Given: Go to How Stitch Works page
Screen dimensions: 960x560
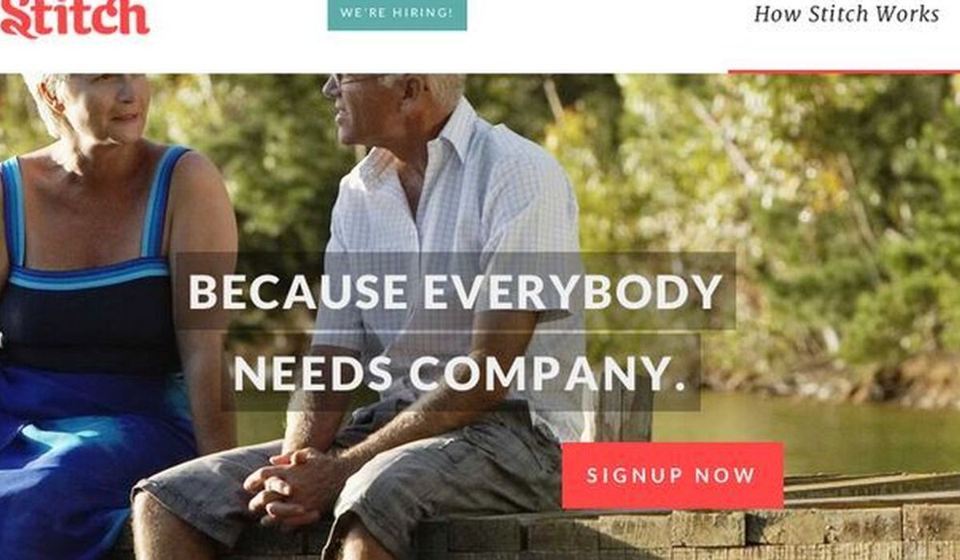Looking at the screenshot, I should coord(846,14).
